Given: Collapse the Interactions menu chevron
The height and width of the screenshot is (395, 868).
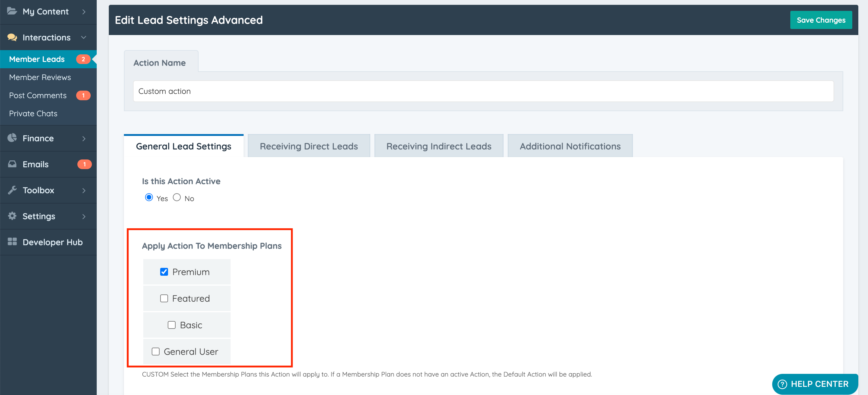Looking at the screenshot, I should (x=84, y=37).
